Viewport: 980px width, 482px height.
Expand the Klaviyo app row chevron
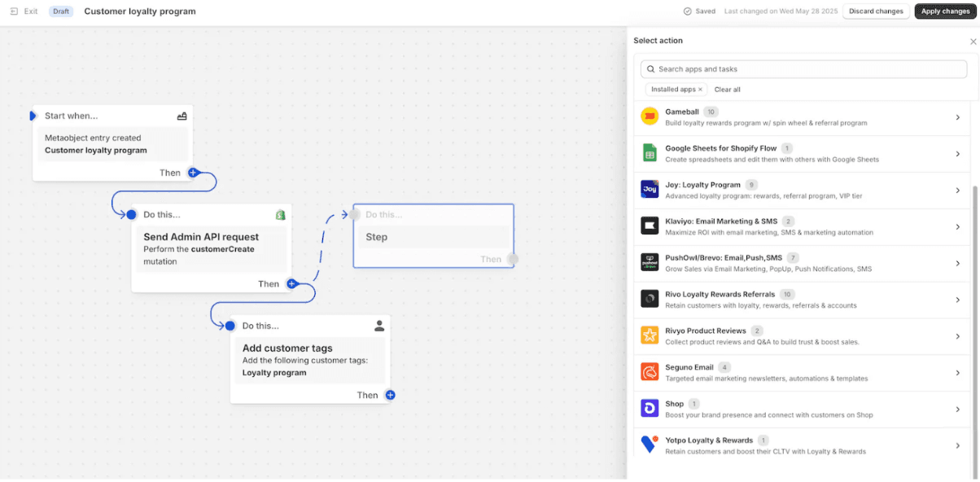[958, 227]
